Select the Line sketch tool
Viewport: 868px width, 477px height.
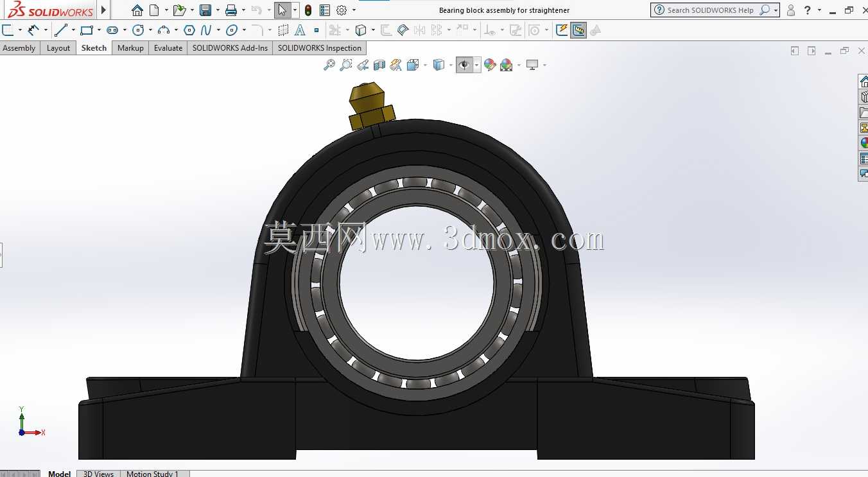pos(61,30)
